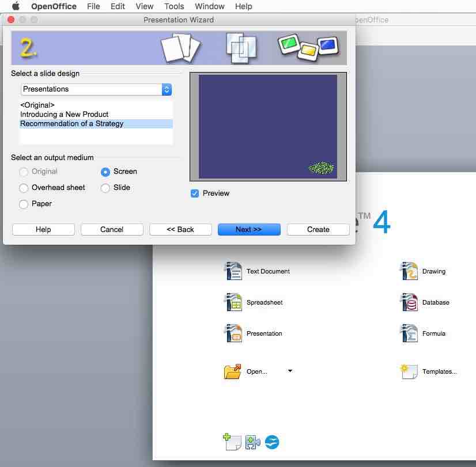Create a new Formula

[409, 333]
